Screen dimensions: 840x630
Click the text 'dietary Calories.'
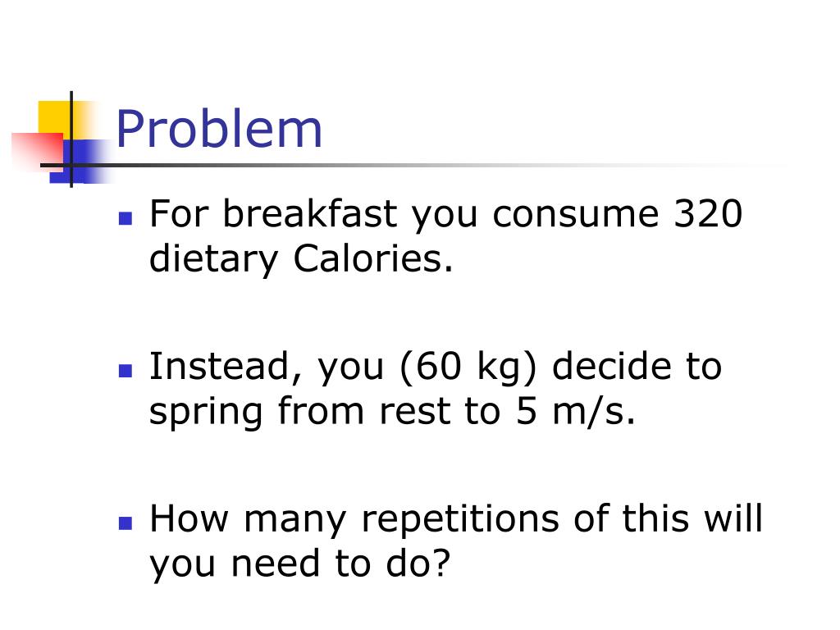click(x=301, y=258)
